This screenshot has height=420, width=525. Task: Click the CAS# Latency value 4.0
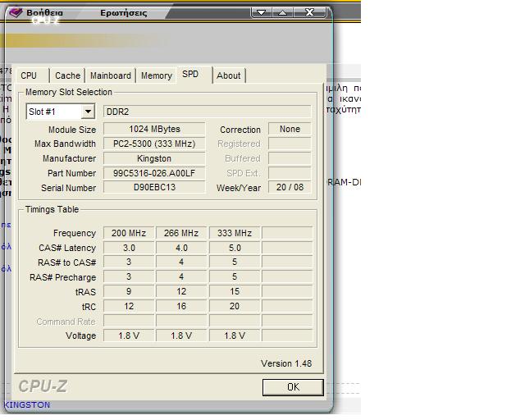181,248
